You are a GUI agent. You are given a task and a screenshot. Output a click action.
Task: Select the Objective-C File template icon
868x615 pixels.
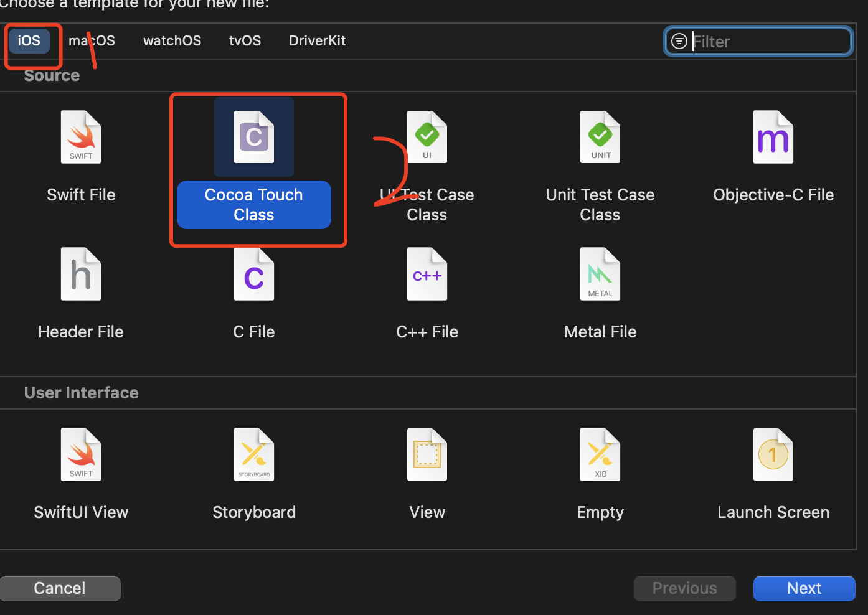(x=773, y=138)
